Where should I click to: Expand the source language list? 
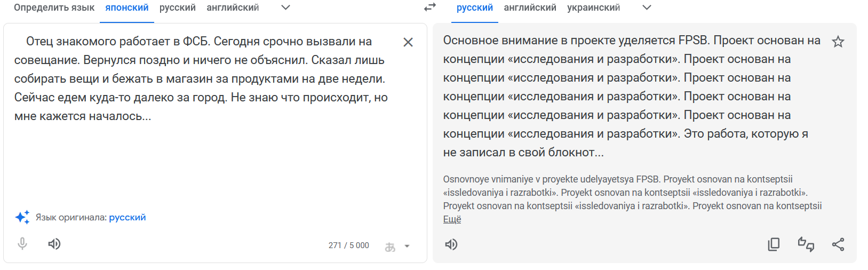click(x=285, y=7)
